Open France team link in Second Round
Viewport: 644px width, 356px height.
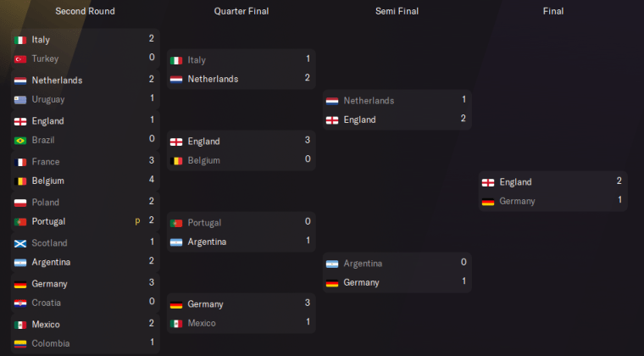coord(46,162)
